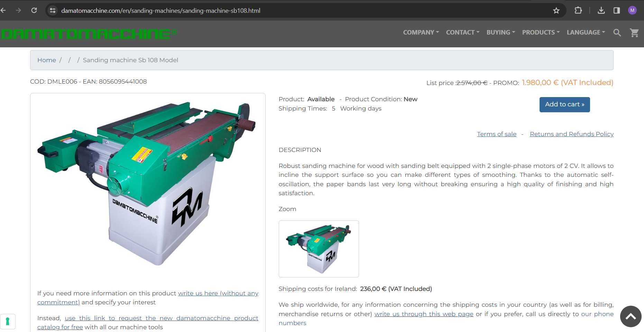The image size is (644, 332).
Task: Click the Damatomacchine green logo
Action: click(89, 34)
